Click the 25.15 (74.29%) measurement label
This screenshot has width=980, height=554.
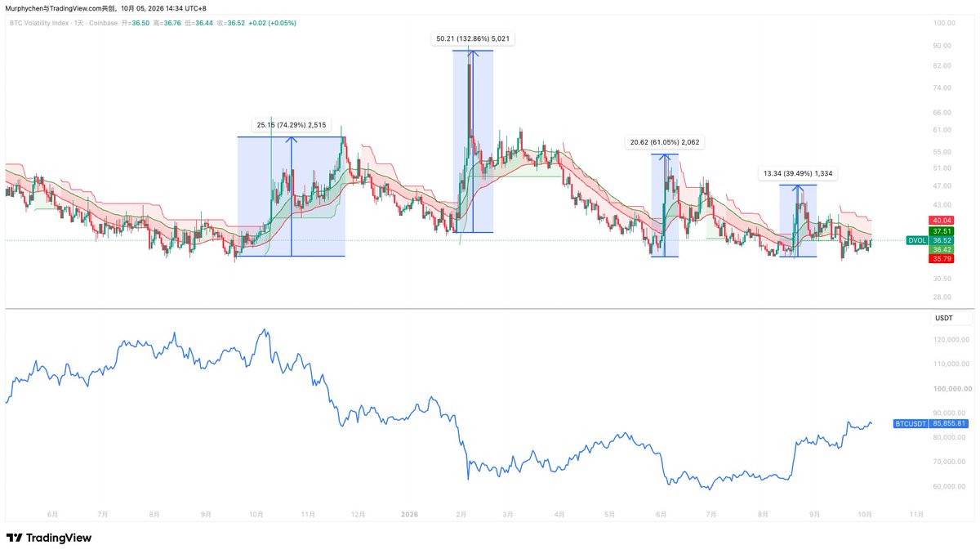[x=292, y=125]
